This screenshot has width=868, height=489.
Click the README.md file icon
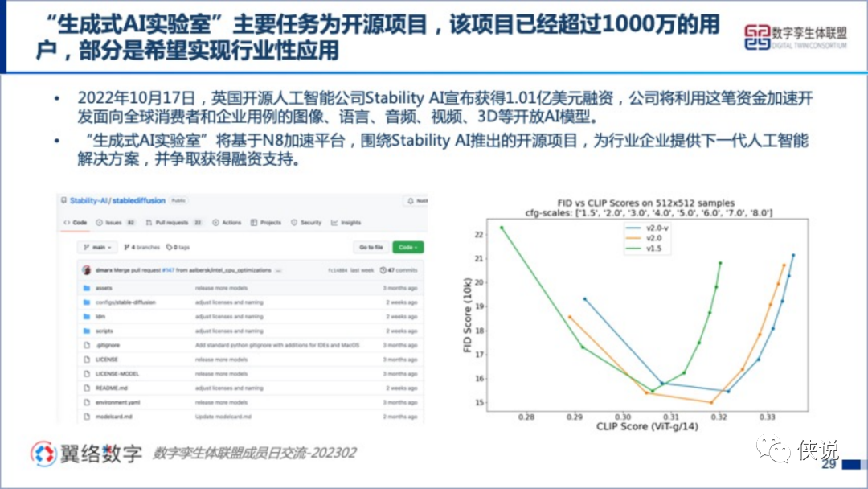click(x=86, y=388)
